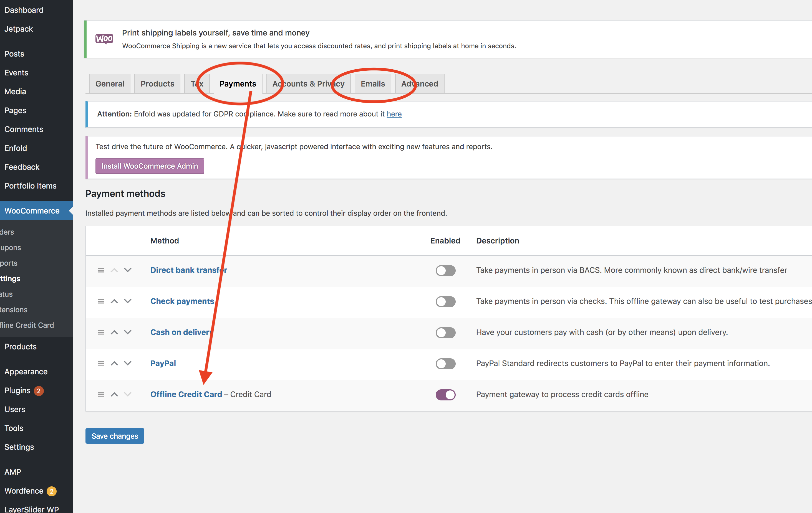Open Direct bank transfer settings link
This screenshot has height=513, width=812.
pos(189,270)
